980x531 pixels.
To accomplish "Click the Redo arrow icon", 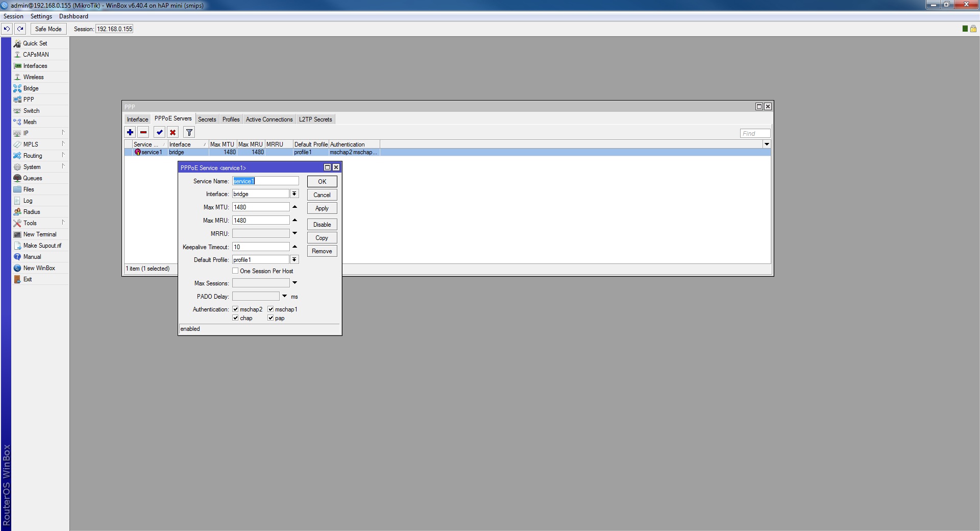I will 20,29.
